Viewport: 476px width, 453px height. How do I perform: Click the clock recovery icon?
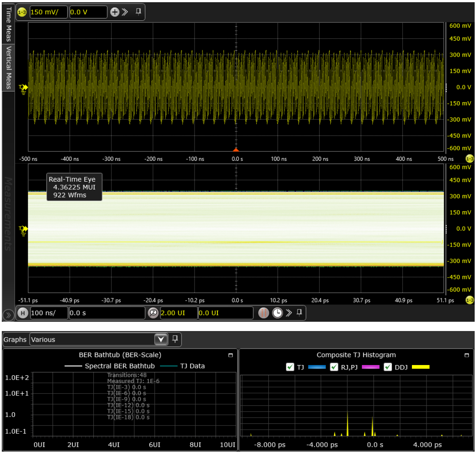(x=277, y=313)
